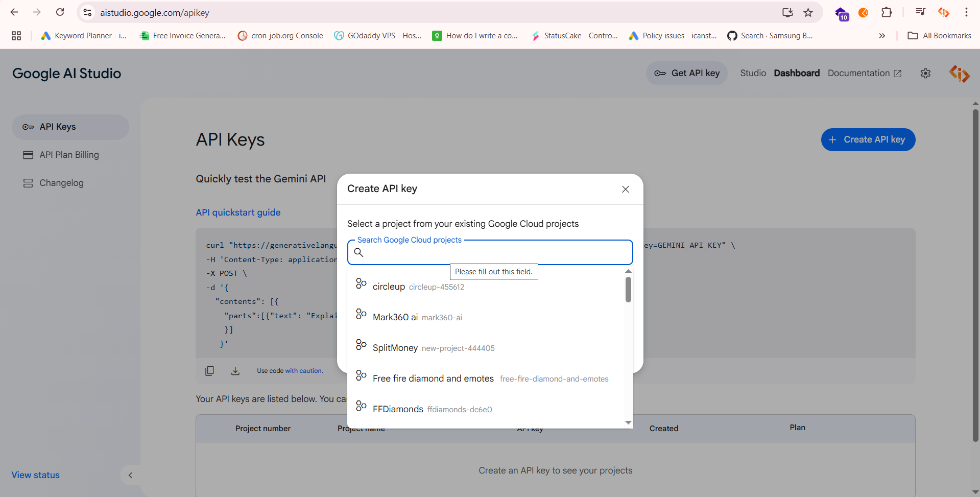980x497 pixels.
Task: Open settings gear icon
Action: pos(925,74)
